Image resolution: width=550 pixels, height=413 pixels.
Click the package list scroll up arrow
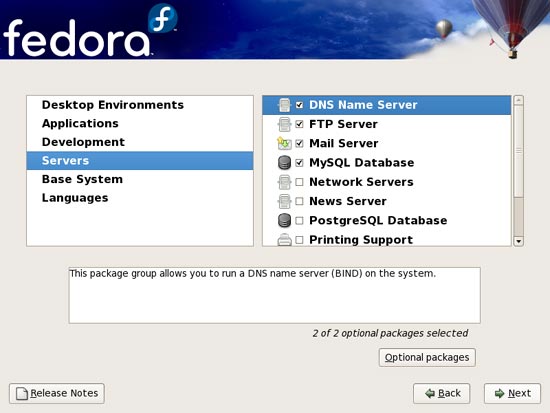click(x=518, y=100)
